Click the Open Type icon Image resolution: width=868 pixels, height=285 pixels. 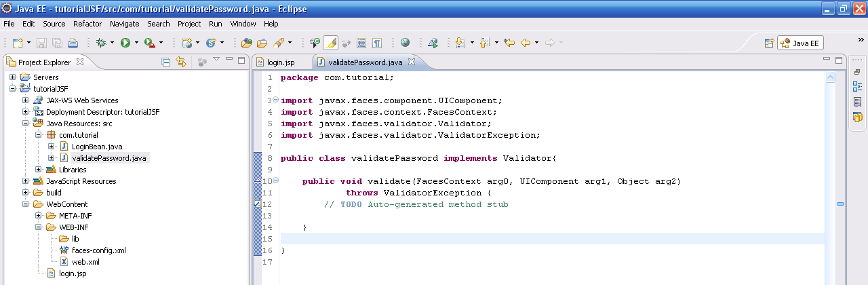point(247,43)
